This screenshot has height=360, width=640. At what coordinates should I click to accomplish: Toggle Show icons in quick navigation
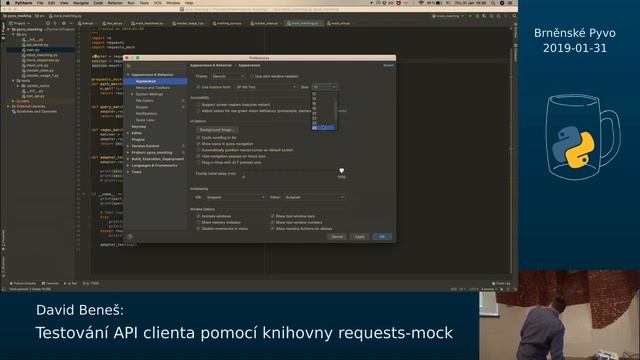[x=198, y=144]
